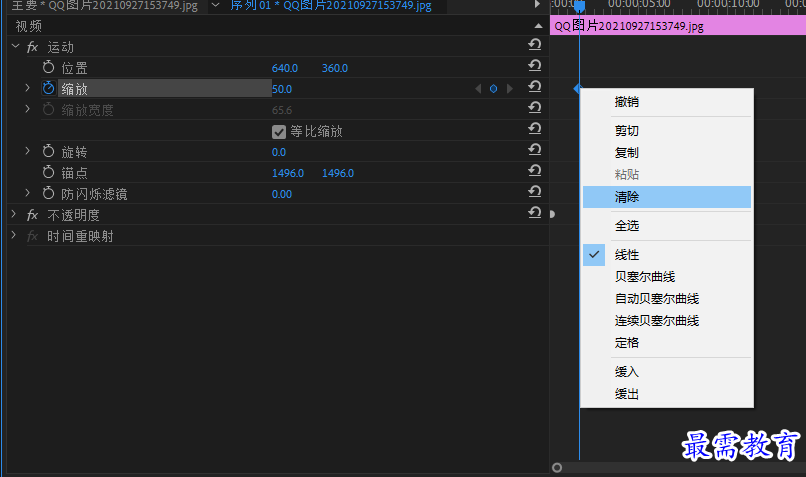Reset the 防闪烁滤镜 parameter
Image resolution: width=806 pixels, height=477 pixels.
coord(535,192)
